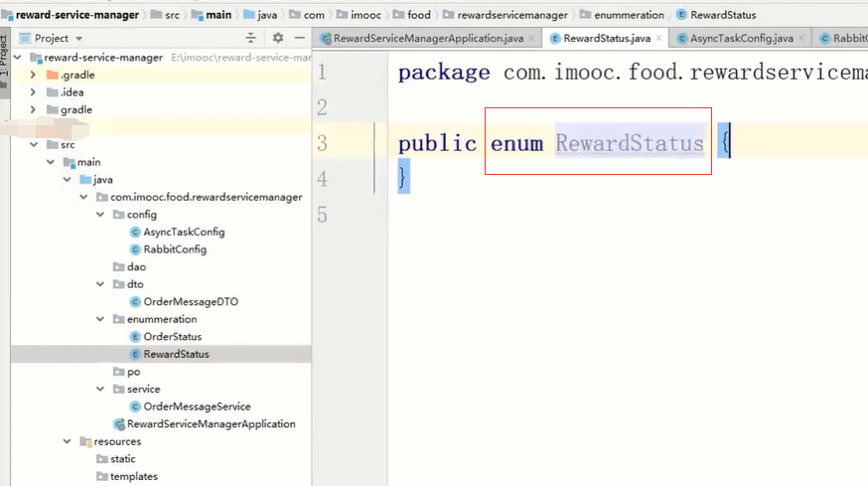This screenshot has height=486, width=868.
Task: Click RewardStatus in the breadcrumb
Action: coord(722,15)
